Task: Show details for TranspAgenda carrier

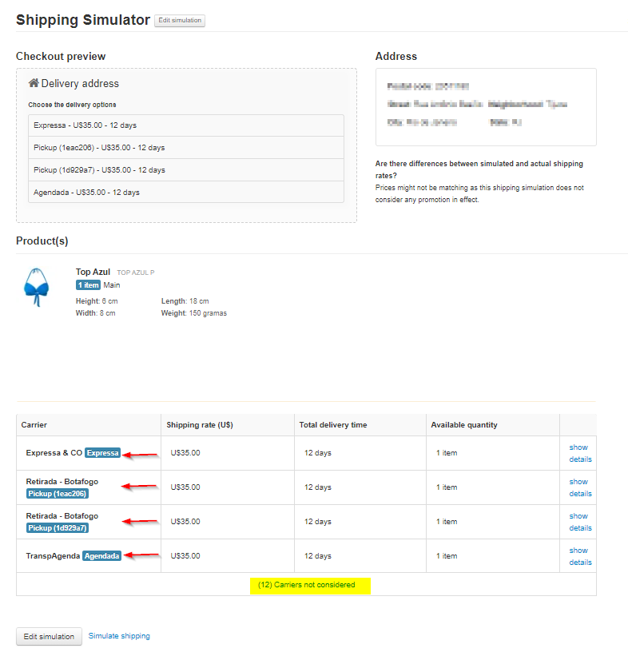Action: pyautogui.click(x=580, y=556)
